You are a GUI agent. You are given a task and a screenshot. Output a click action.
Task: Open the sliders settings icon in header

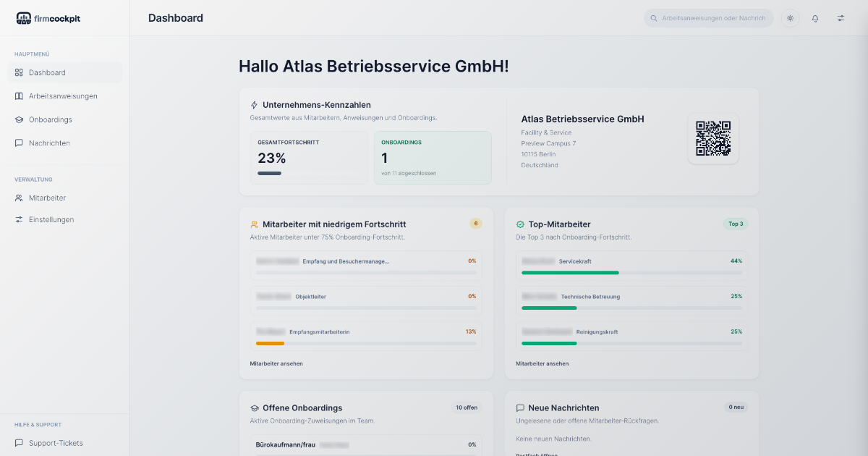tap(841, 18)
